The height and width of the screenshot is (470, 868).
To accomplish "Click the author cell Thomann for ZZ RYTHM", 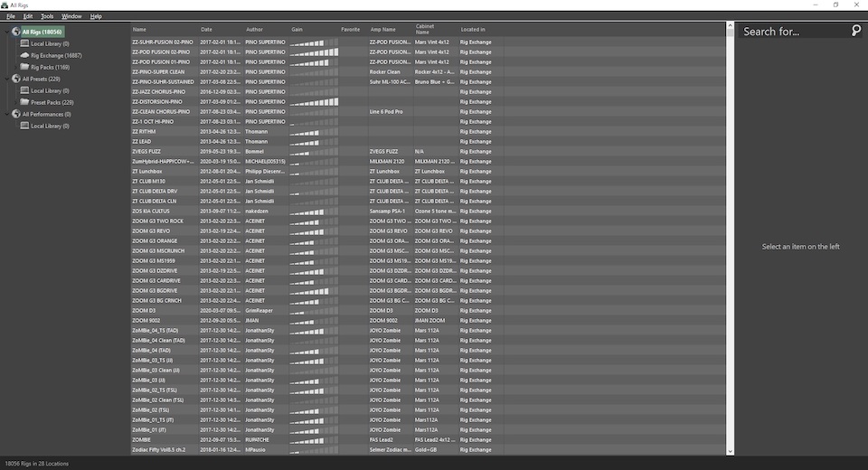I will pos(256,132).
